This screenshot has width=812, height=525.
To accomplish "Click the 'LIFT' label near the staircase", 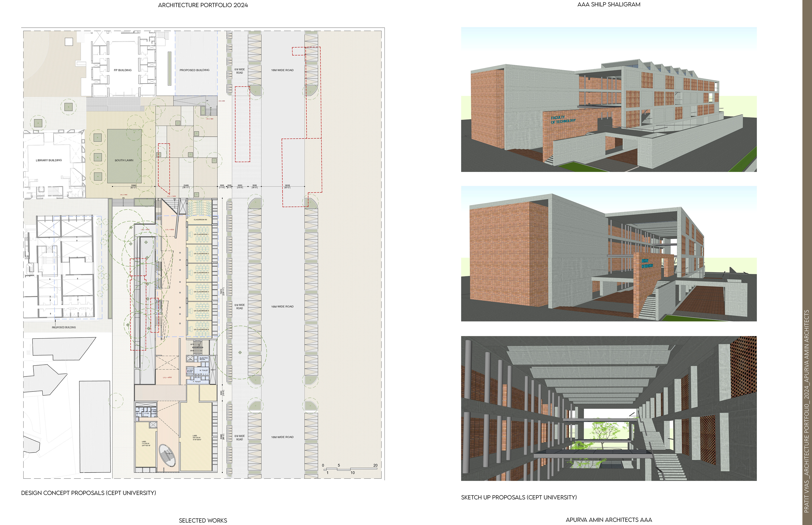I will click(190, 360).
